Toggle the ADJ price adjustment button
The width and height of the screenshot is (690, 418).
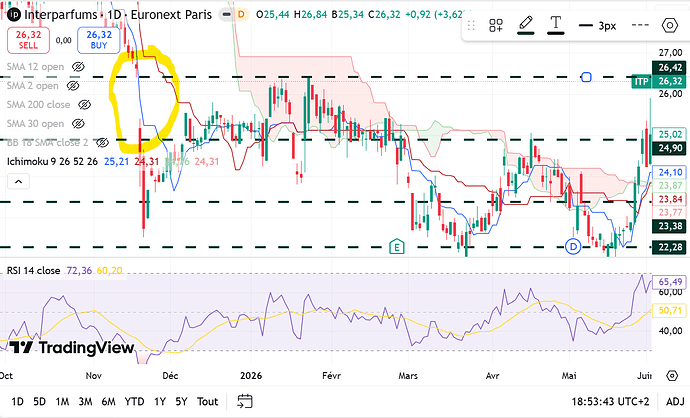coord(675,401)
